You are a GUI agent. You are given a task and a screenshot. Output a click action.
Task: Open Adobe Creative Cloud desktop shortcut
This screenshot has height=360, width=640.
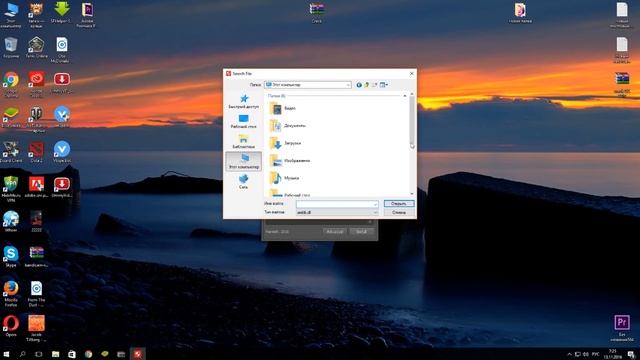click(36, 84)
